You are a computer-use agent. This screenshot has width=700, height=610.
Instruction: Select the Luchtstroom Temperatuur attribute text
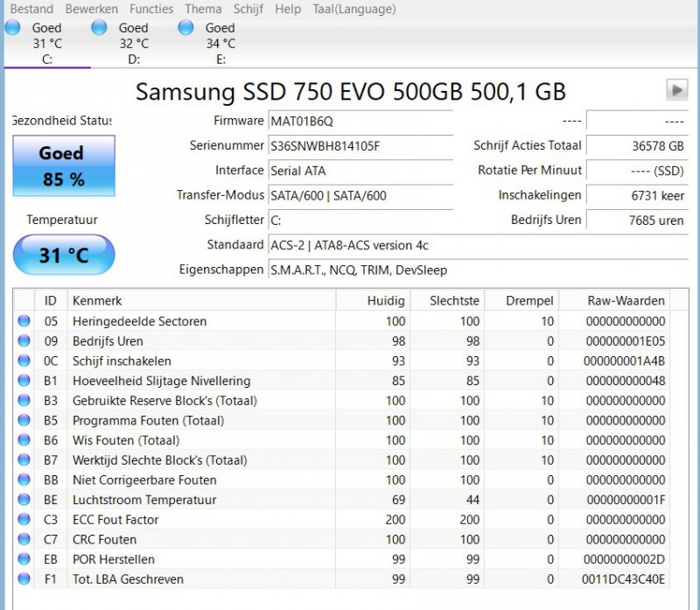pos(144,500)
